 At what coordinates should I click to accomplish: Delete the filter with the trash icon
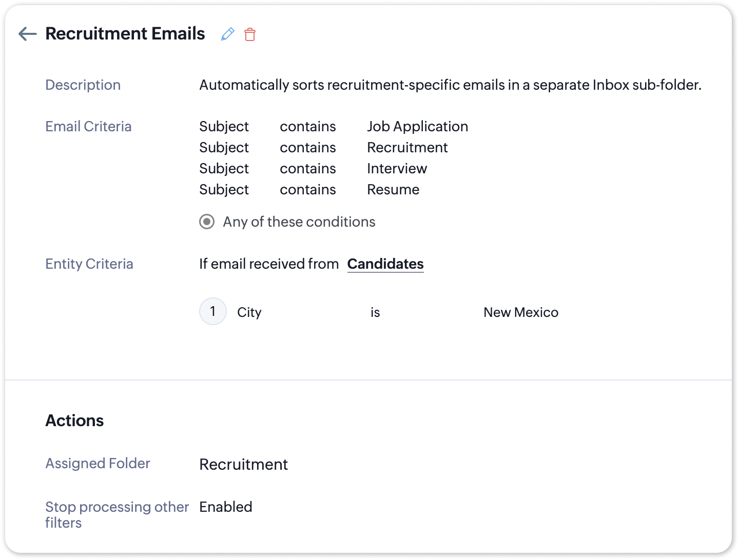[x=250, y=34]
